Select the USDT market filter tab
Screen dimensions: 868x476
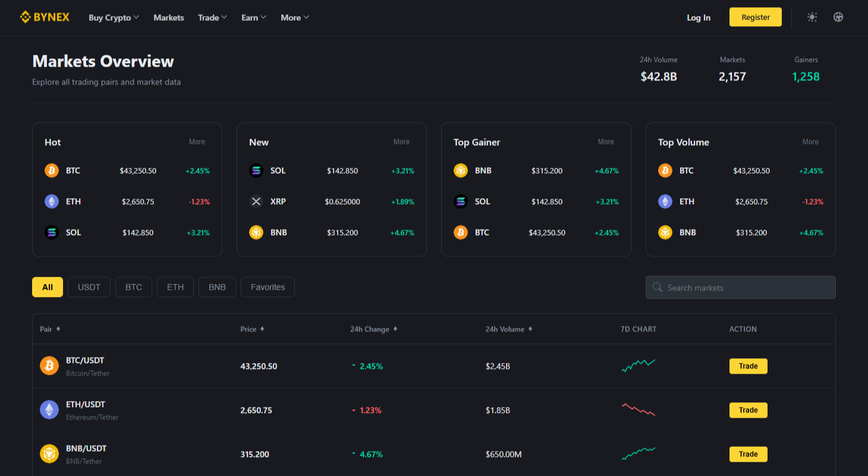point(89,287)
